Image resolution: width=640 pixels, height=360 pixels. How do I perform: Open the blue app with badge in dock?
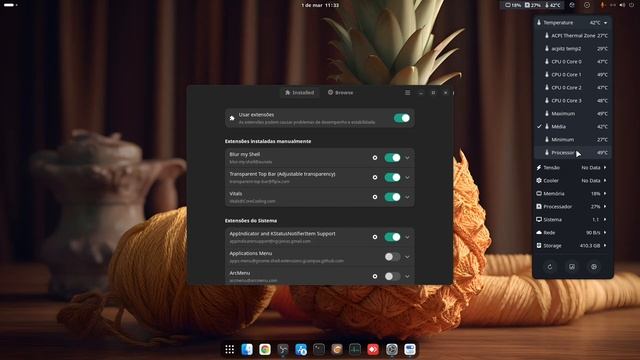pyautogui.click(x=301, y=349)
